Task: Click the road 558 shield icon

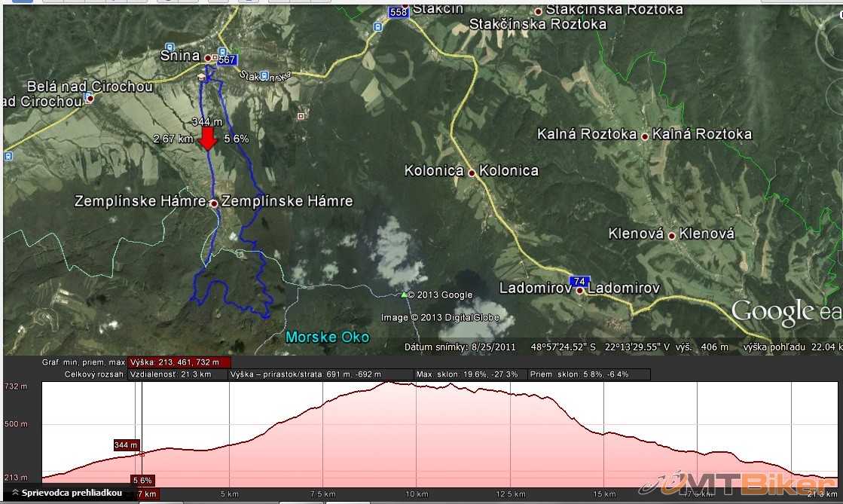Action: tap(399, 12)
